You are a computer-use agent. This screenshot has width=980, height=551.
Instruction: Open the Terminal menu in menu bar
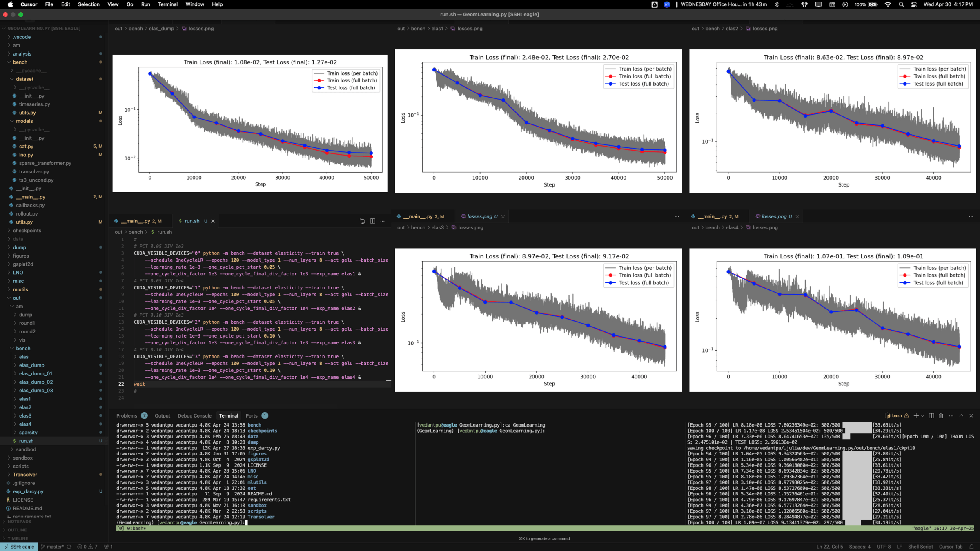tap(167, 4)
